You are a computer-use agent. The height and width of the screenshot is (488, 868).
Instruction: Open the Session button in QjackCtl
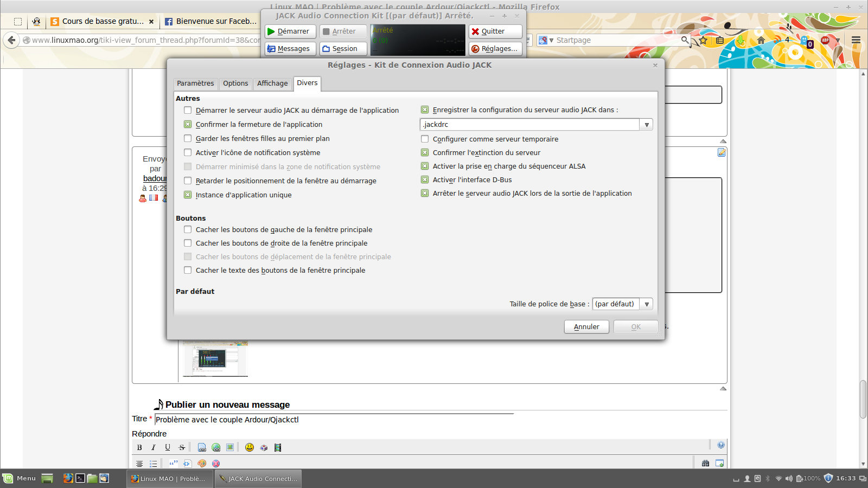point(343,49)
